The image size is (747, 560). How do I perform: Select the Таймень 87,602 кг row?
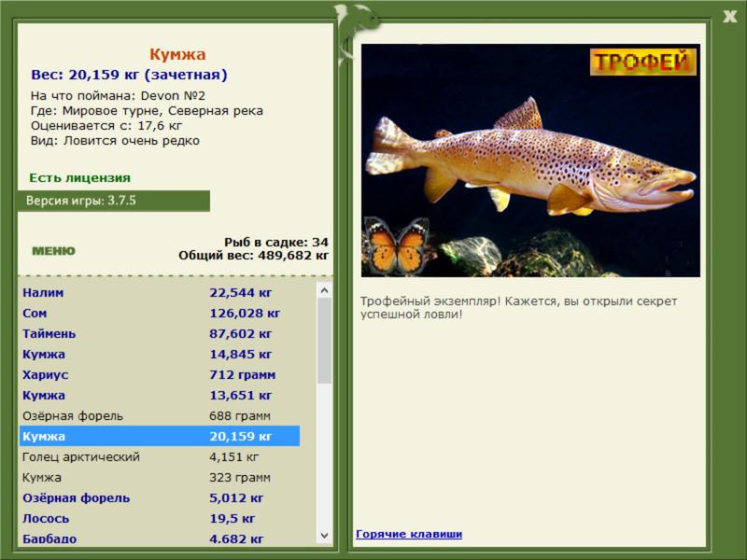[160, 334]
